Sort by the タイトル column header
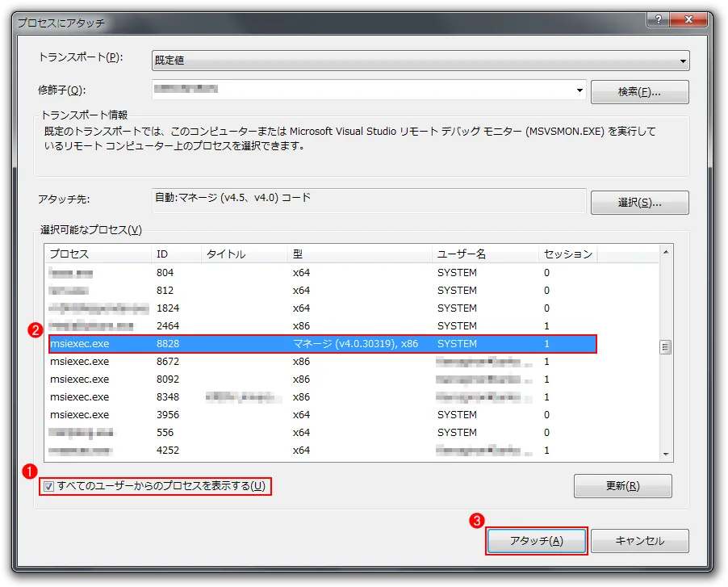728x587 pixels. (x=245, y=254)
